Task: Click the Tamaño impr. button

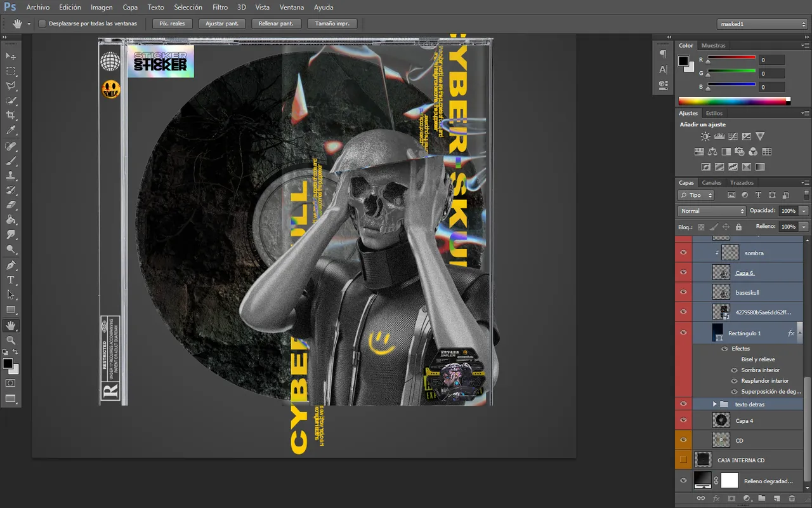Action: 332,23
